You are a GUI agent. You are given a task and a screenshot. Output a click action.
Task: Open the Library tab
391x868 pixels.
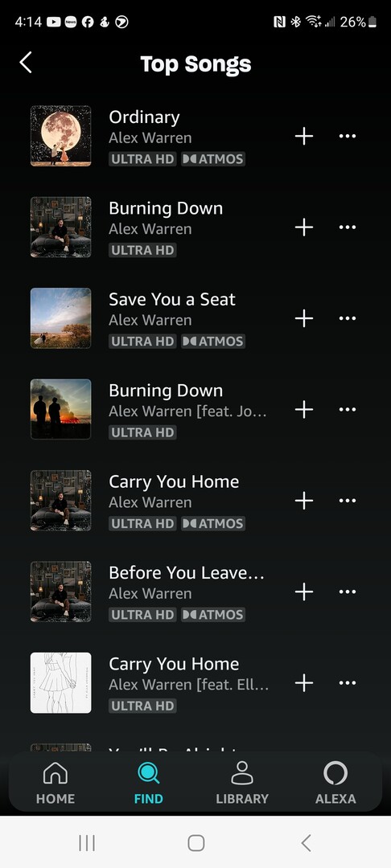coord(242,783)
